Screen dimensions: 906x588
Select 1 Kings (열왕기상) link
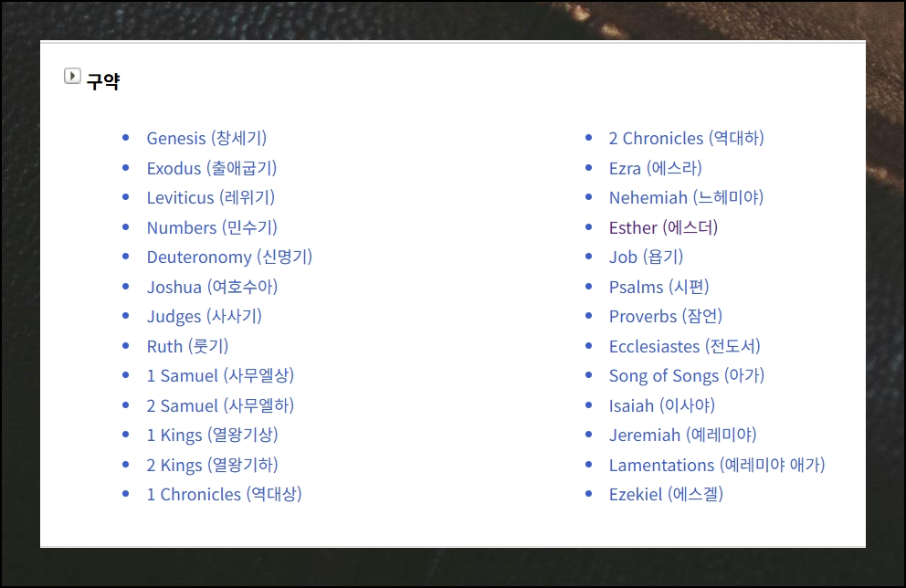[212, 435]
